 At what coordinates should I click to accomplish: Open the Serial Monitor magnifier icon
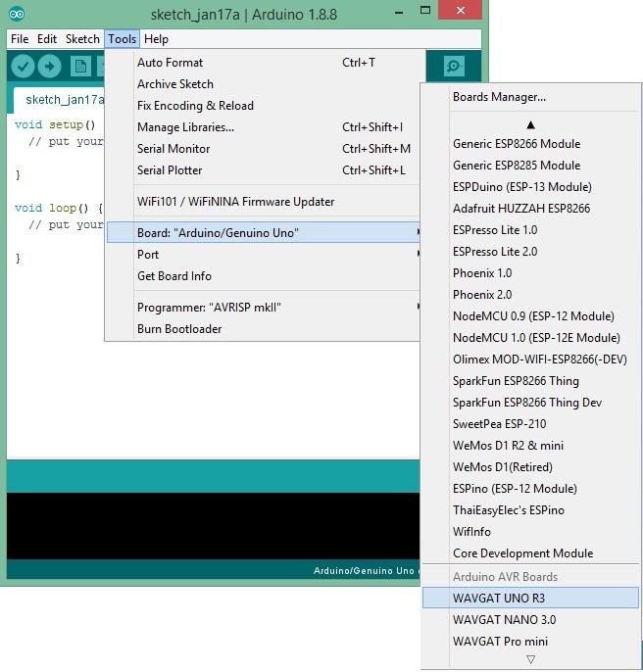pyautogui.click(x=454, y=67)
